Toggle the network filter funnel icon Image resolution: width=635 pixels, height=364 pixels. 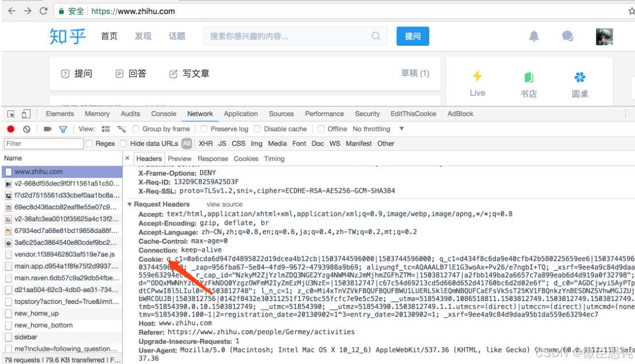pyautogui.click(x=63, y=129)
